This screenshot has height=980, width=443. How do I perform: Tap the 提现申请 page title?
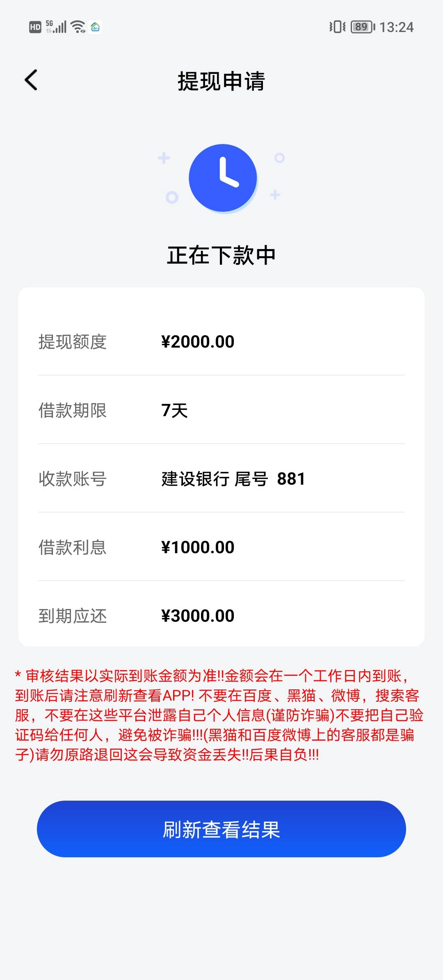coord(221,81)
